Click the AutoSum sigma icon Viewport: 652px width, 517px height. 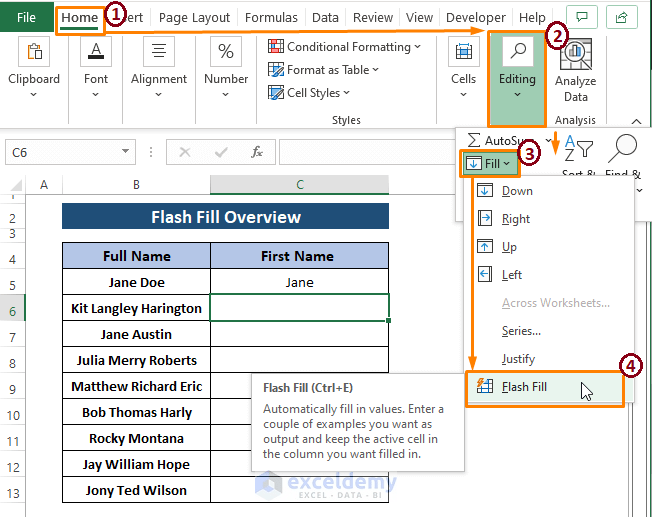[x=473, y=140]
